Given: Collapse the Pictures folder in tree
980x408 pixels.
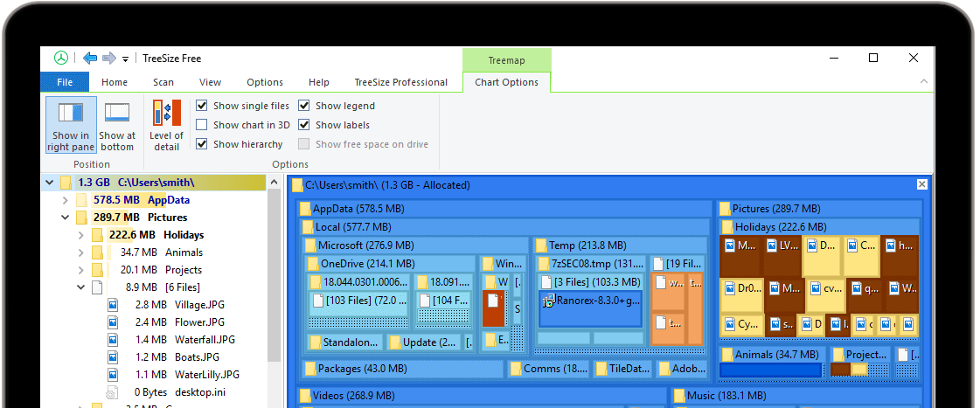Looking at the screenshot, I should [x=66, y=218].
